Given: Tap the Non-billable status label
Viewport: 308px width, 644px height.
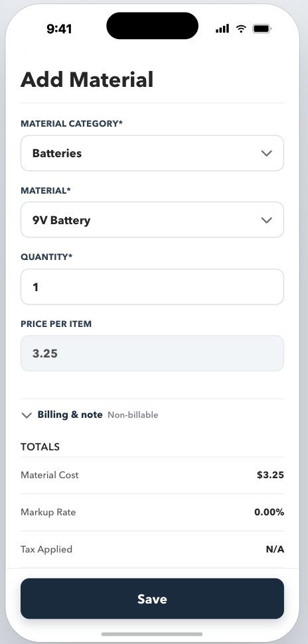Looking at the screenshot, I should pyautogui.click(x=133, y=415).
